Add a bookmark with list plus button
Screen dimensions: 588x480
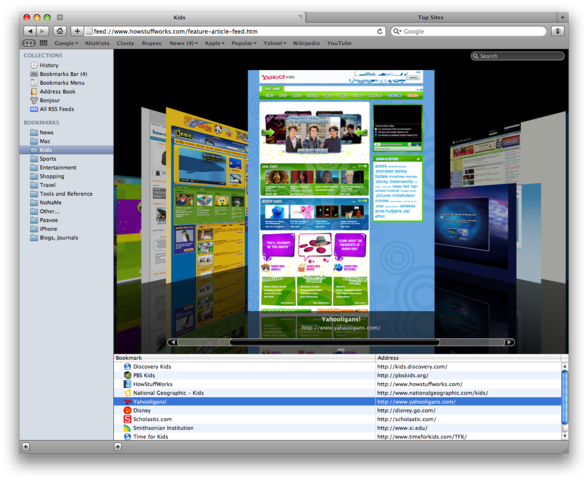pos(118,447)
